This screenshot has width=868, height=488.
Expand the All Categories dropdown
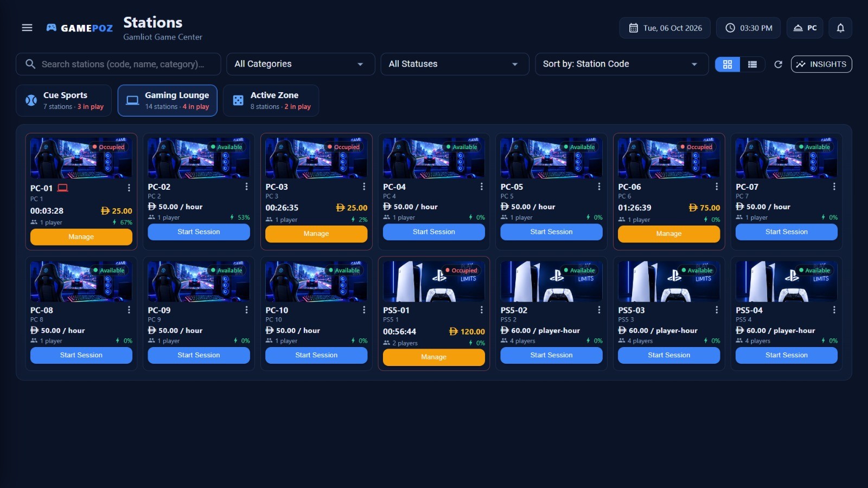[x=301, y=64]
